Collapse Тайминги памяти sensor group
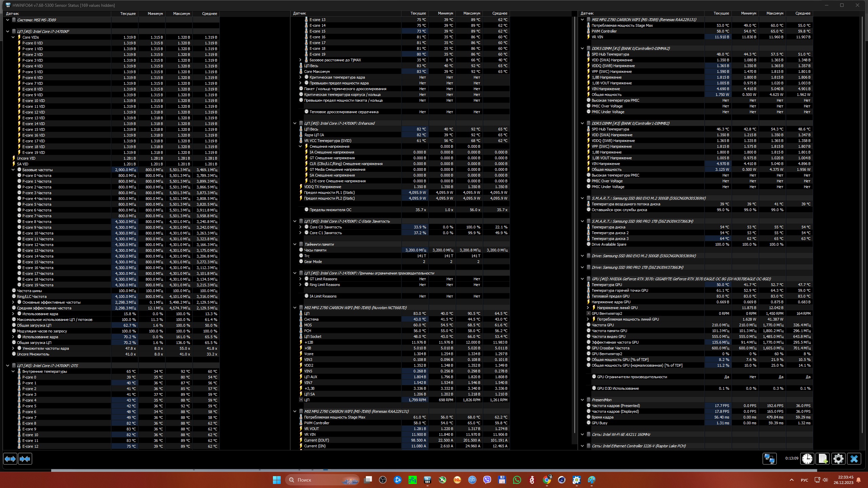The image size is (868, 488). point(295,244)
